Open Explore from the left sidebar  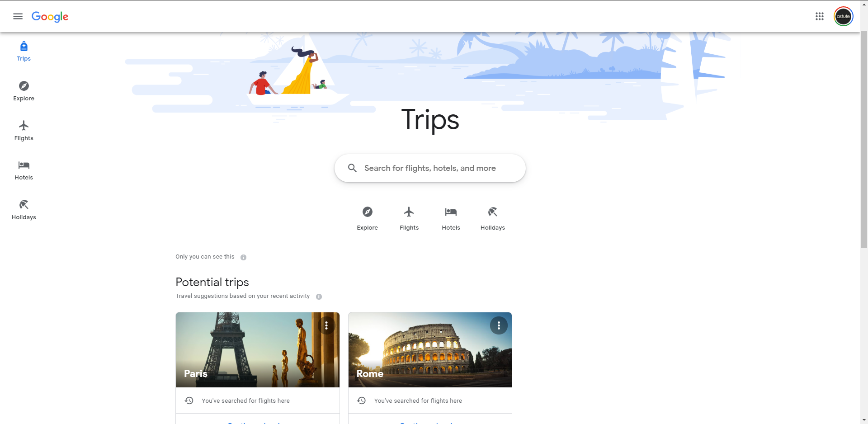(x=24, y=91)
